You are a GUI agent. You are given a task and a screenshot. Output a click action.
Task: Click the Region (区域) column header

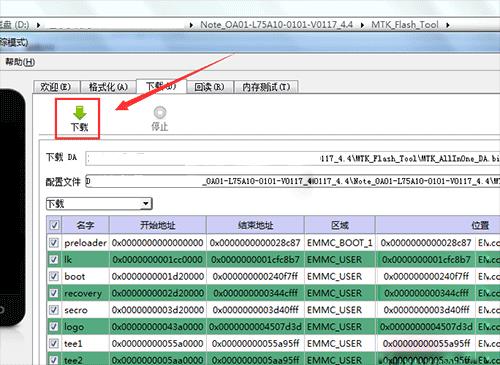point(340,225)
